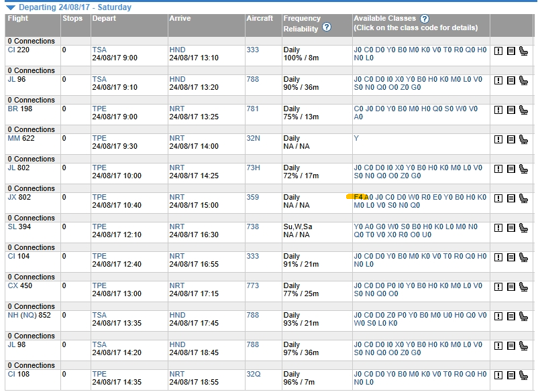Open flight alert icon for JL 96

point(498,80)
